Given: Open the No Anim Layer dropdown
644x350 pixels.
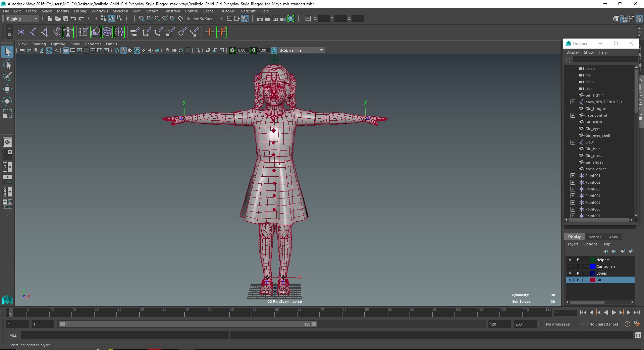Looking at the screenshot, I should click(561, 324).
